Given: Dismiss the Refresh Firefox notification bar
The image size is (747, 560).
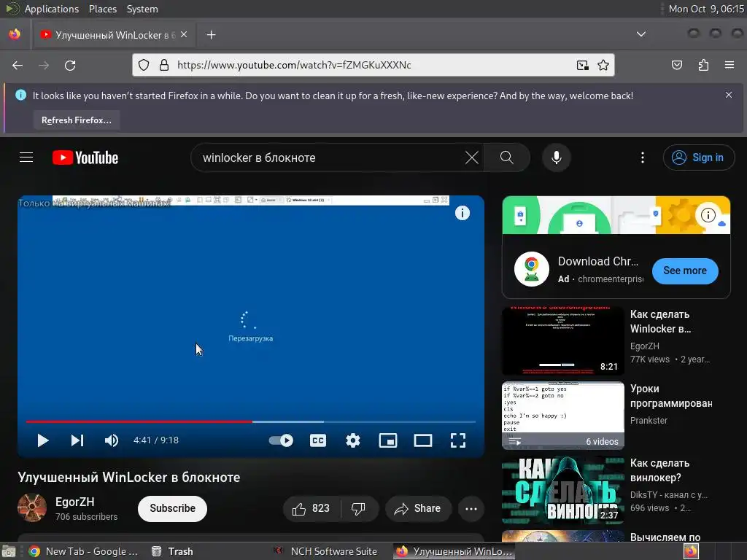Looking at the screenshot, I should 729,96.
